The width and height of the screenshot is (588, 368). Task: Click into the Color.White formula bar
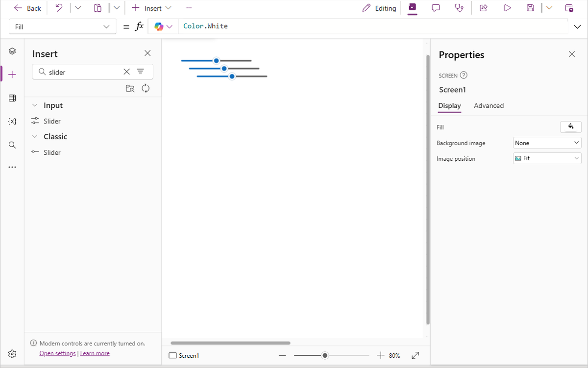click(372, 26)
